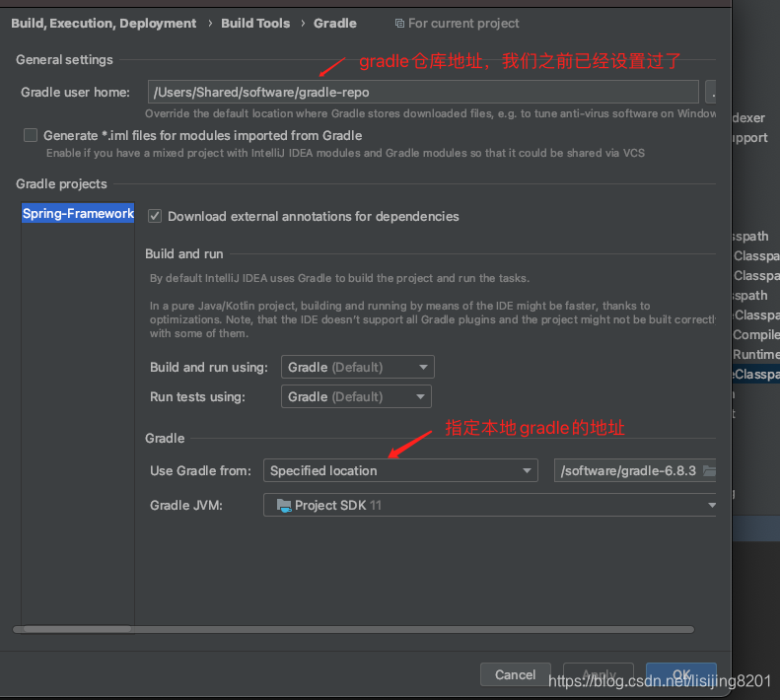
Task: Uncheck 'Download external annotations for dependencies'
Action: point(155,216)
